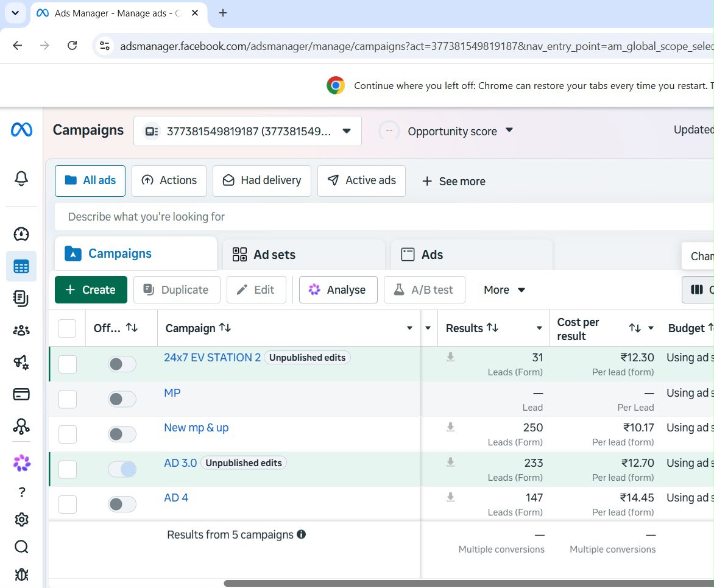This screenshot has height=588, width=714.
Task: Open Billing card icon in sidebar
Action: (21, 394)
